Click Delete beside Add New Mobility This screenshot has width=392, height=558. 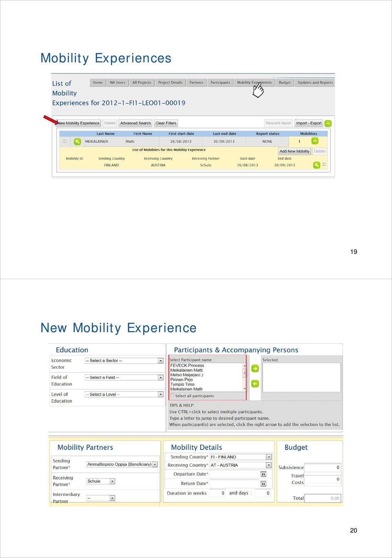pyautogui.click(x=320, y=151)
